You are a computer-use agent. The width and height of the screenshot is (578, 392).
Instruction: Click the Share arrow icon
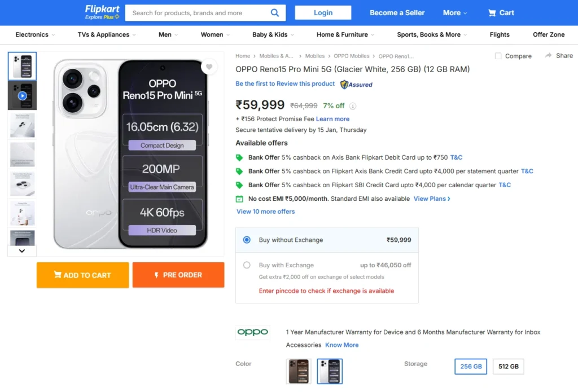coord(548,55)
